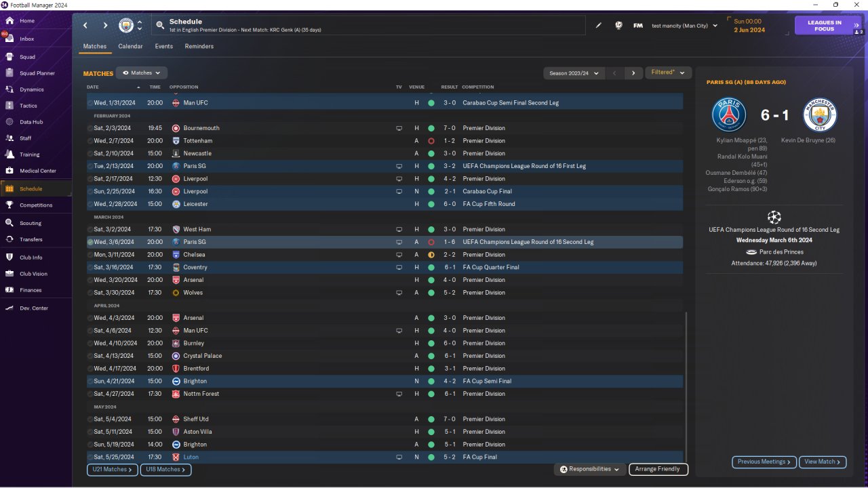Click the Leagues in Focus button
The width and height of the screenshot is (868, 488).
click(829, 26)
